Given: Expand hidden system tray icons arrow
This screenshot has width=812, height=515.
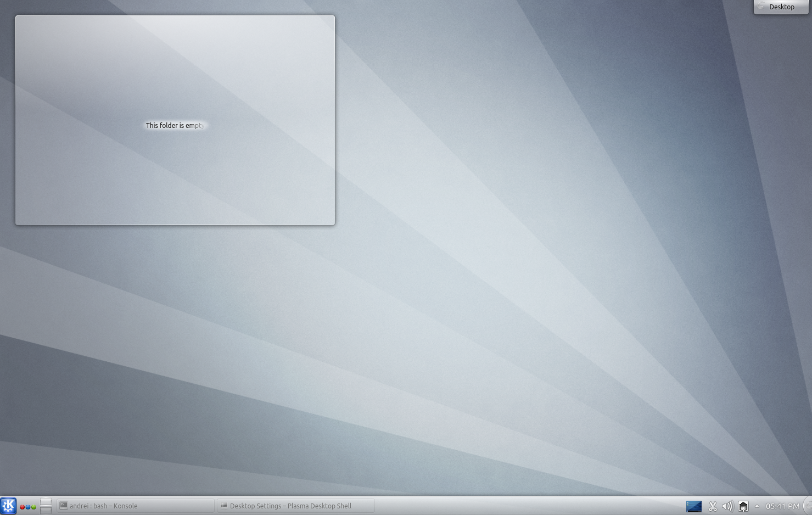Looking at the screenshot, I should [x=757, y=506].
